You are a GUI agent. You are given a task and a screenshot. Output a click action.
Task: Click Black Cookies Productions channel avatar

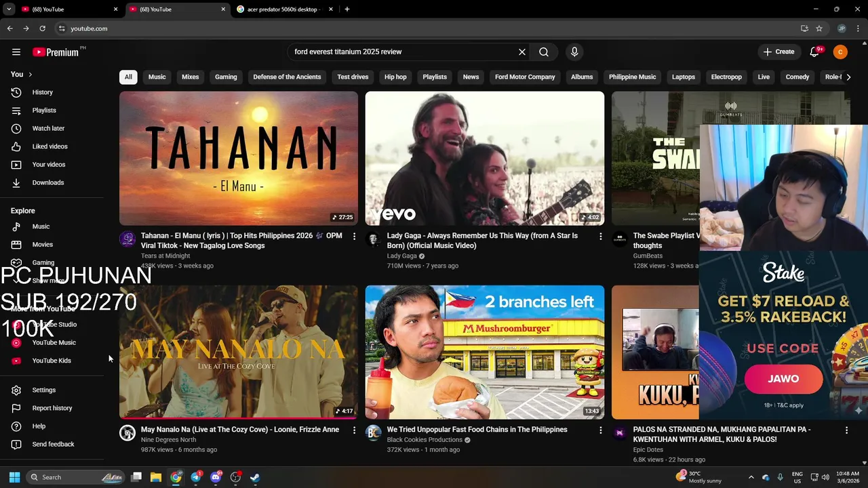click(x=374, y=432)
